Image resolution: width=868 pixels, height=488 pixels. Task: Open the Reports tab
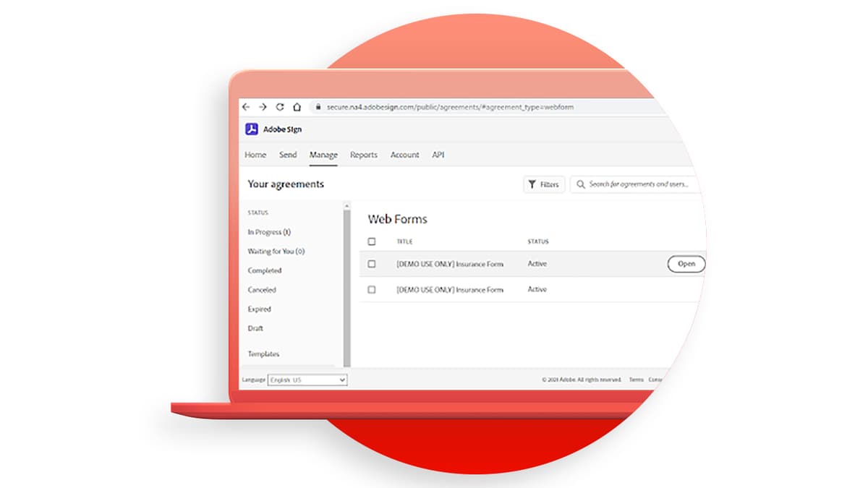363,155
